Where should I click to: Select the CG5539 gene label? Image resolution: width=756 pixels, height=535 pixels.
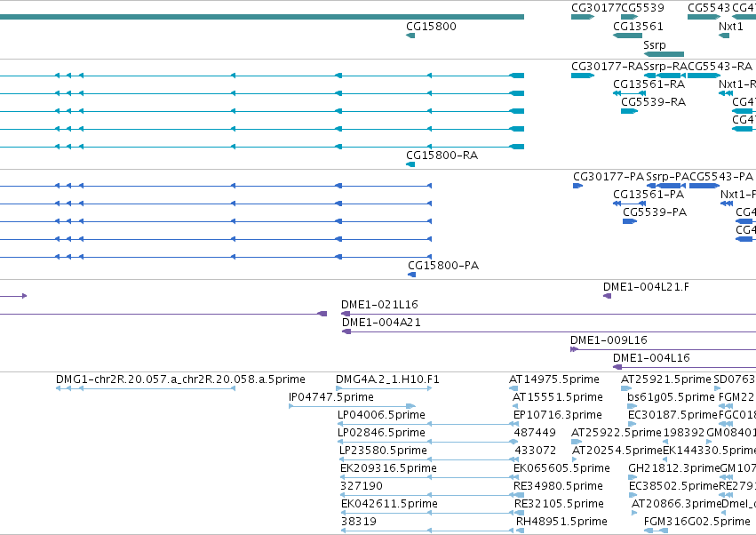pos(642,8)
